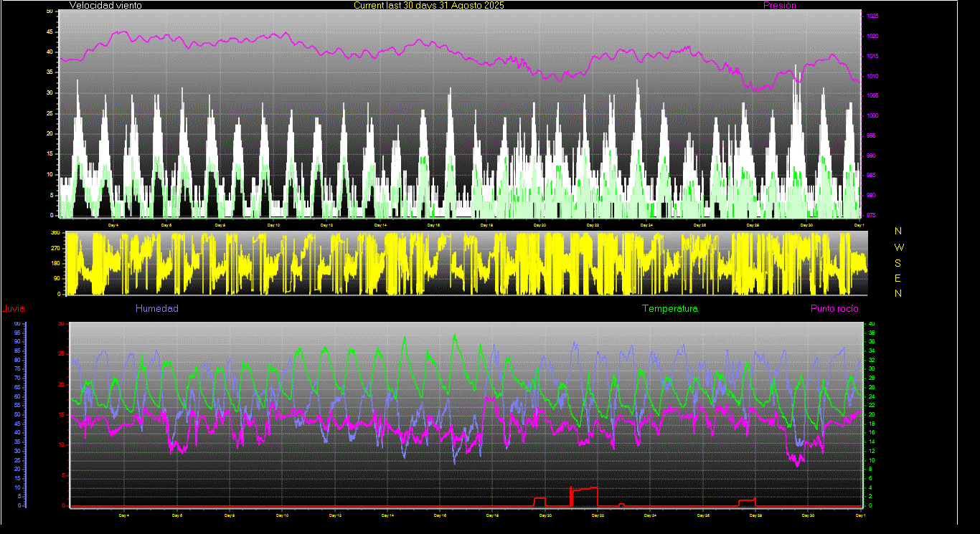Viewport: 980px width, 534px height.
Task: Click '25' on the red rain axis
Action: 62,354
